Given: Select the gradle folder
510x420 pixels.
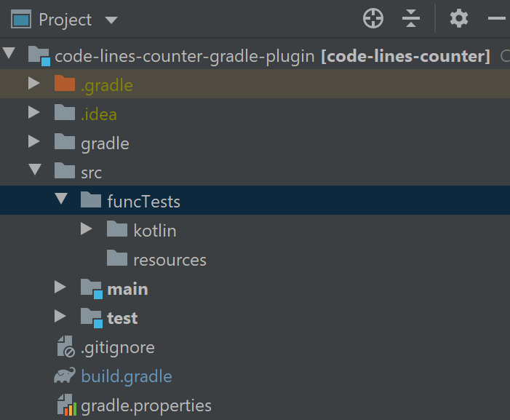Looking at the screenshot, I should [105, 143].
